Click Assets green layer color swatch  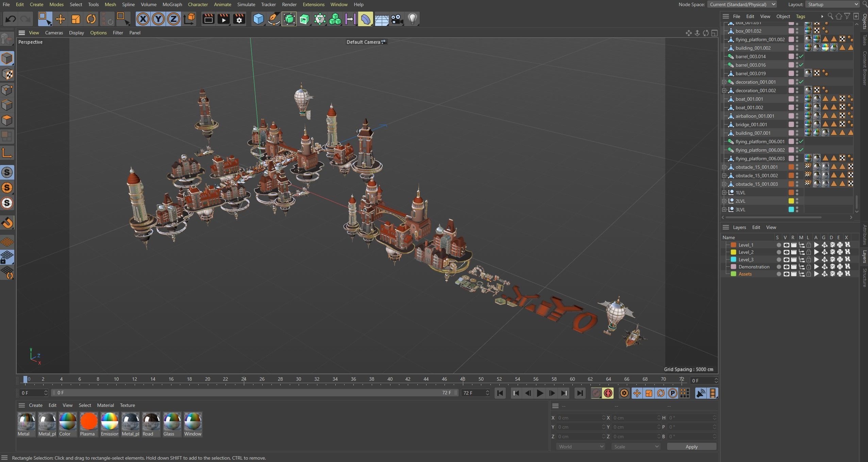(733, 274)
